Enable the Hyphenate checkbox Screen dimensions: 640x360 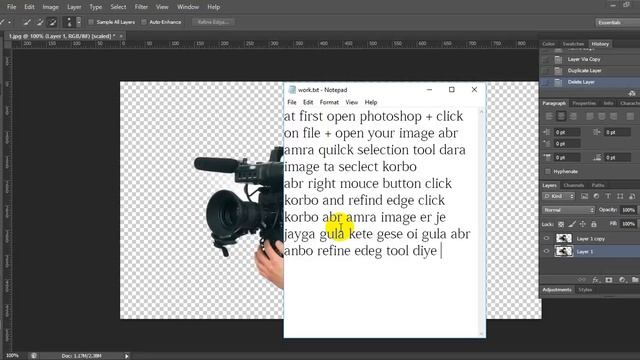click(548, 171)
